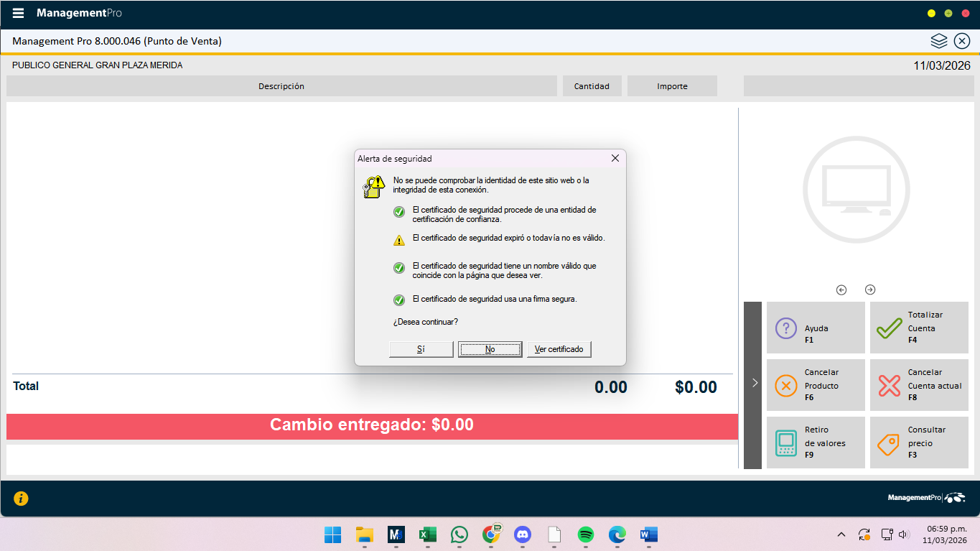Viewport: 980px width, 551px height.
Task: Show hidden system tray icons
Action: tap(841, 534)
